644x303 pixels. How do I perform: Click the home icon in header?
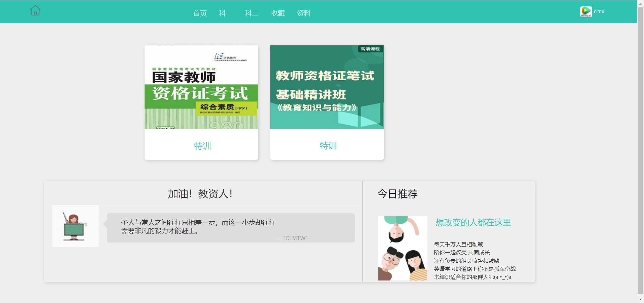click(35, 11)
